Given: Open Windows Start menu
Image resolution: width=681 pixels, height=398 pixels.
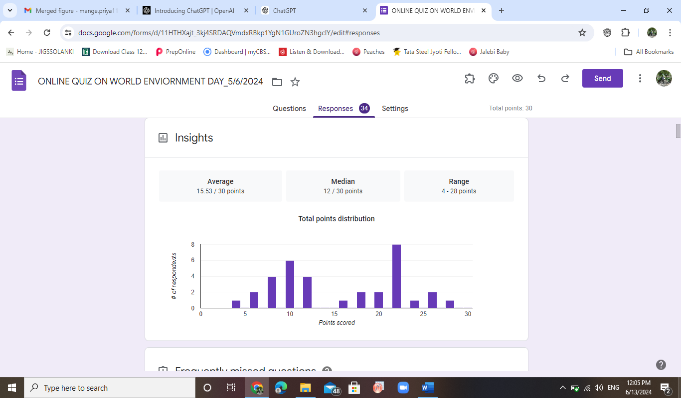Looking at the screenshot, I should pos(12,388).
